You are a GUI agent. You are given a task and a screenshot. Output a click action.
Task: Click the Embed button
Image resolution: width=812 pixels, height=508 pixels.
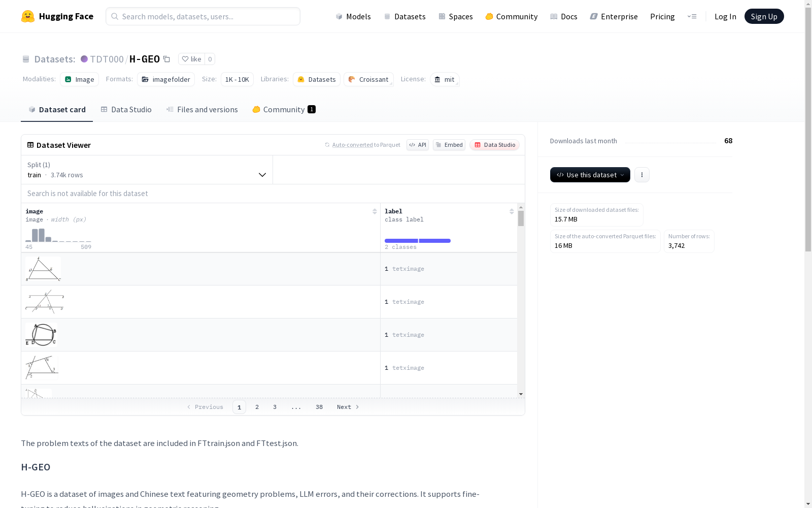point(449,145)
